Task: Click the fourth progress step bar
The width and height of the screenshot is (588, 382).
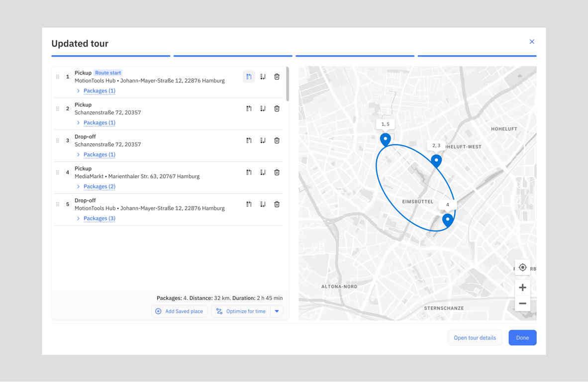Action: [x=477, y=56]
